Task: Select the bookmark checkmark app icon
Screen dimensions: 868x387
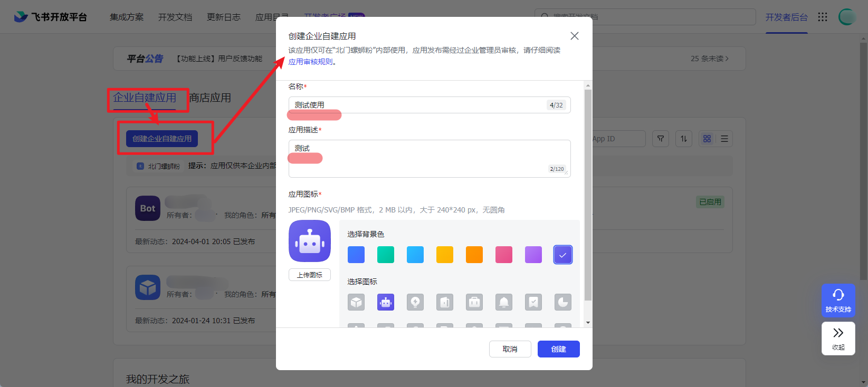Action: click(x=533, y=302)
